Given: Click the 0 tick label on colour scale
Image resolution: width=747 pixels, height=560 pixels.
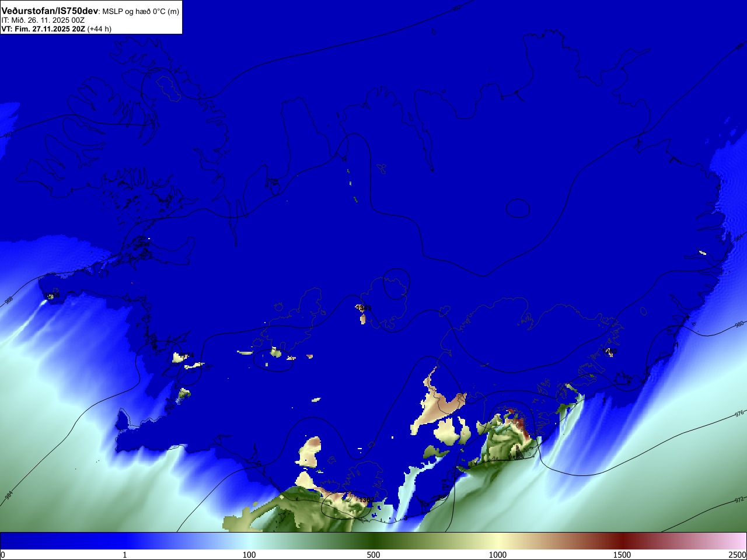Looking at the screenshot, I should point(3,555).
